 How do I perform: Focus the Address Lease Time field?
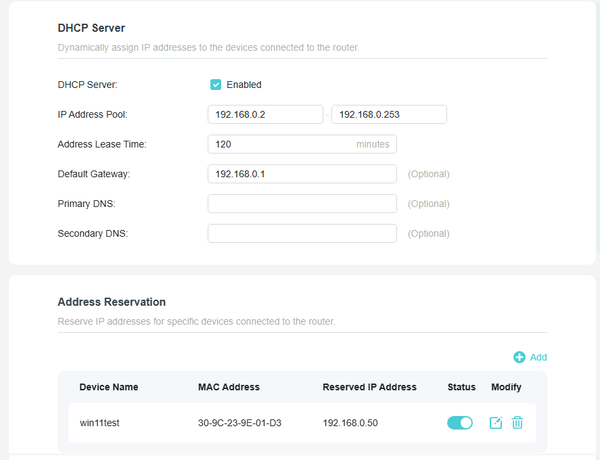280,144
